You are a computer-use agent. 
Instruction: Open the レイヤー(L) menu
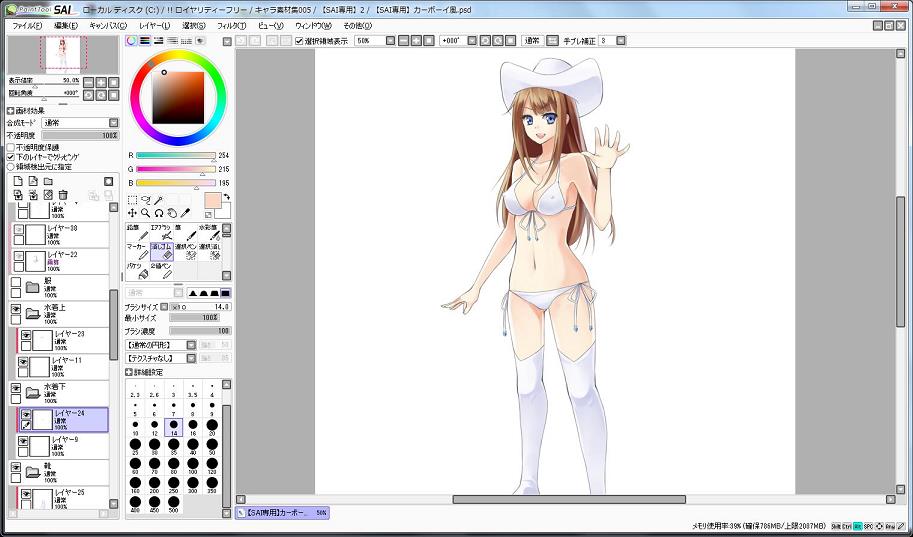click(154, 25)
